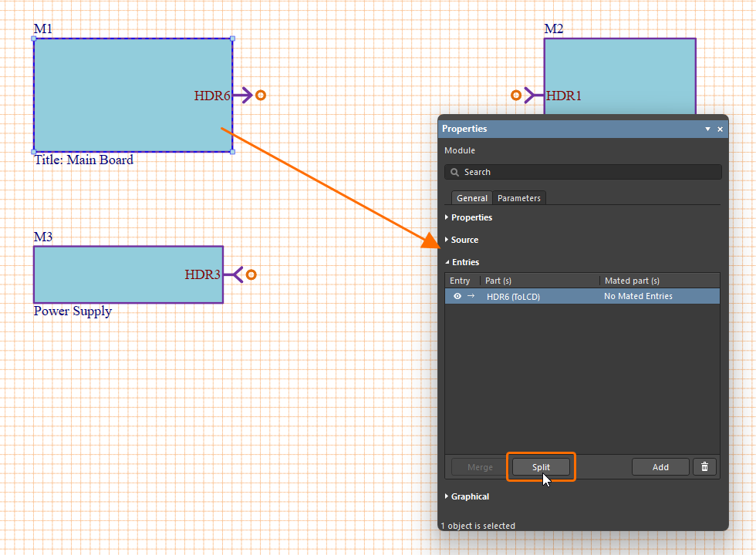Click the search magnifier icon
The width and height of the screenshot is (756, 555).
pos(454,172)
